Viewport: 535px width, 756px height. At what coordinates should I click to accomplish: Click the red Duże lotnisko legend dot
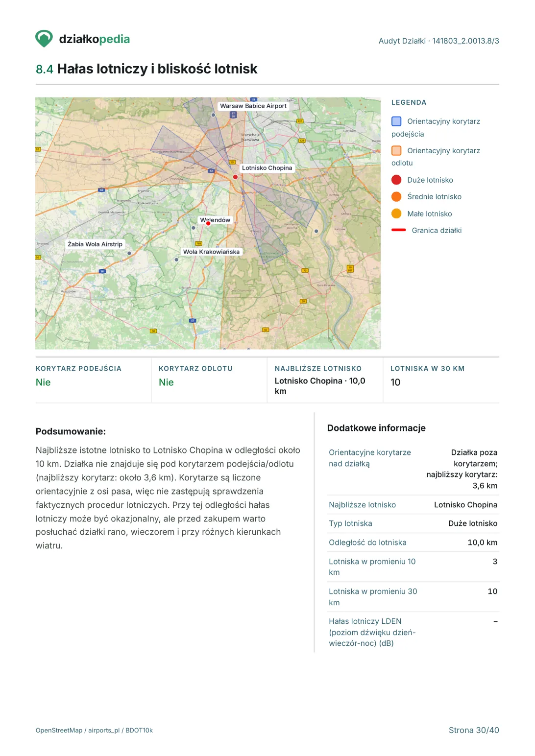pyautogui.click(x=396, y=180)
